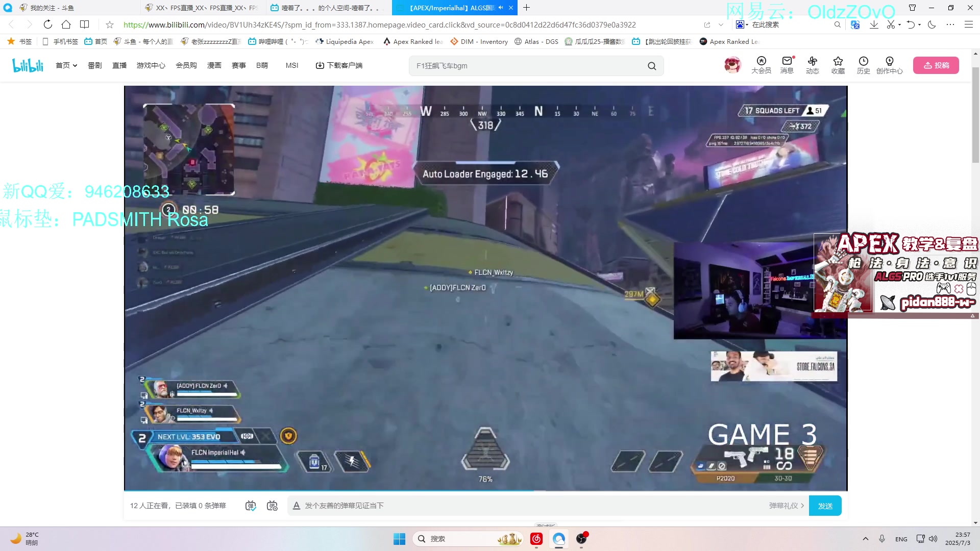This screenshot has width=980, height=551.
Task: Open the more tools ellipsis
Action: click(x=950, y=24)
